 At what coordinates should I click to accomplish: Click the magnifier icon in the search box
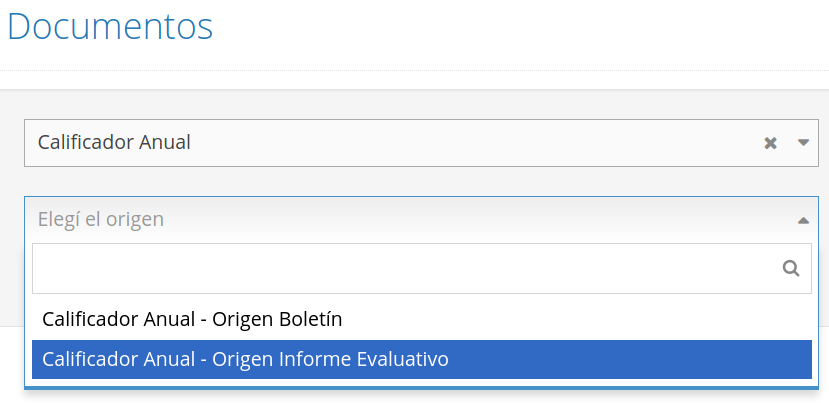coord(791,269)
